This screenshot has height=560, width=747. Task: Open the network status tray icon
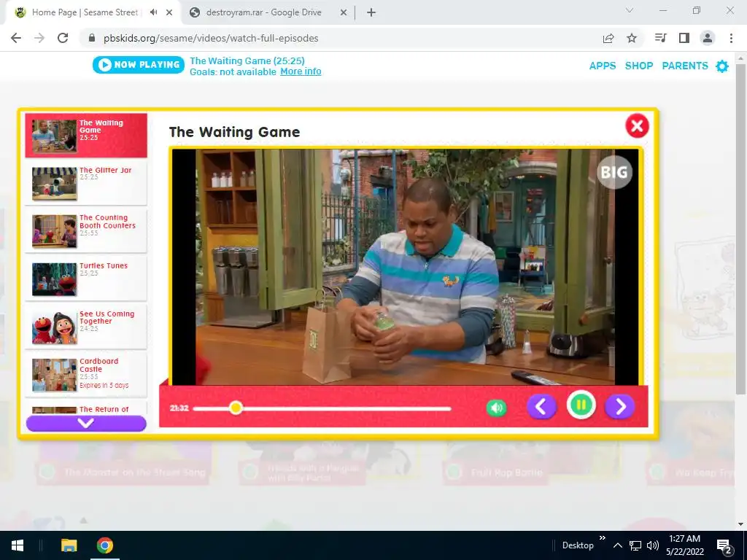(635, 545)
